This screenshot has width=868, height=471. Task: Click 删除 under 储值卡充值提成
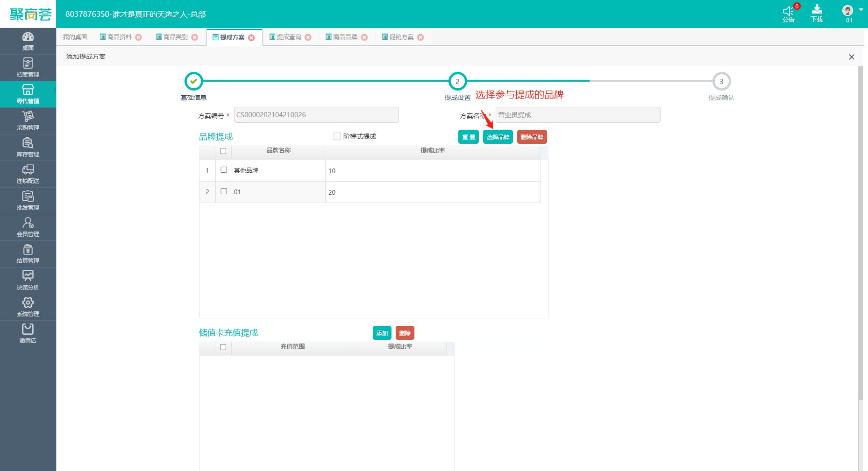405,333
